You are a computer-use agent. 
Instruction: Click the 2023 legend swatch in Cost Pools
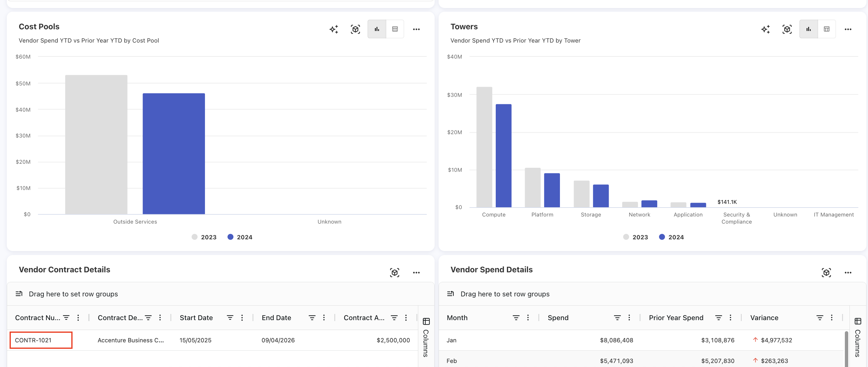194,237
